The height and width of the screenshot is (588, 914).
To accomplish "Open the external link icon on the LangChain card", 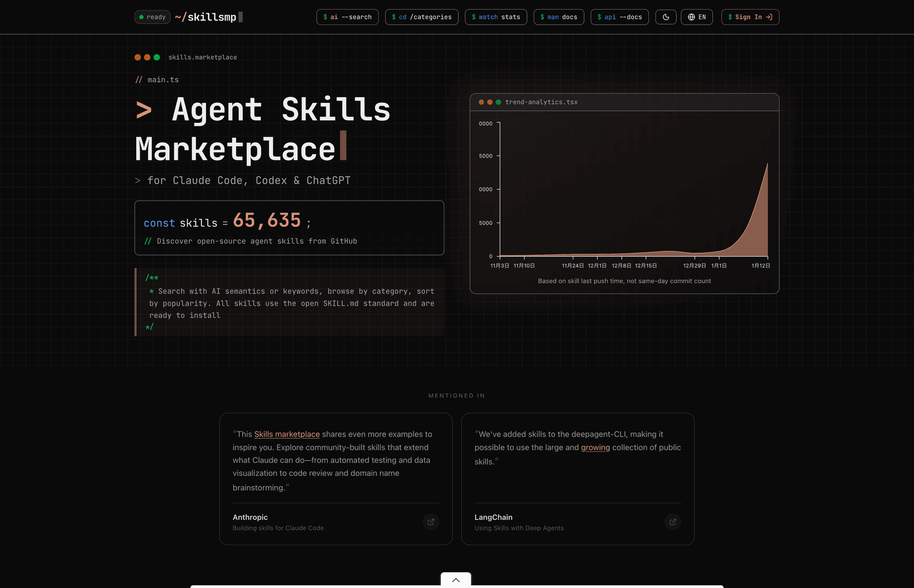I will pos(673,522).
